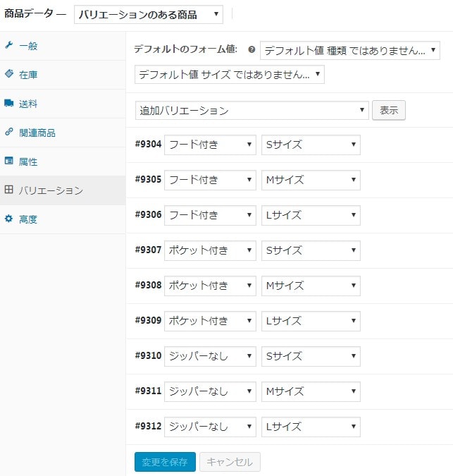Image resolution: width=453 pixels, height=476 pixels.
Task: Click the 表示 button
Action: tap(389, 110)
